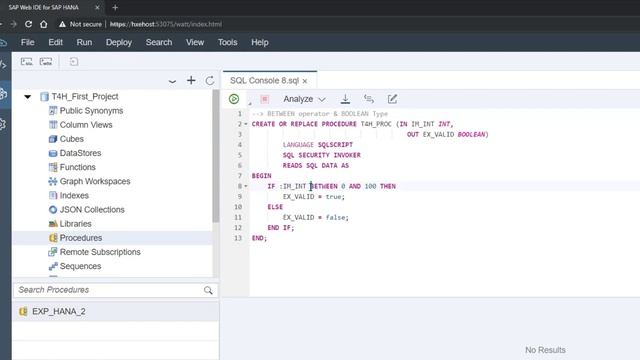This screenshot has width=640, height=360.
Task: Select Indexes in the catalog tree
Action: [74, 196]
